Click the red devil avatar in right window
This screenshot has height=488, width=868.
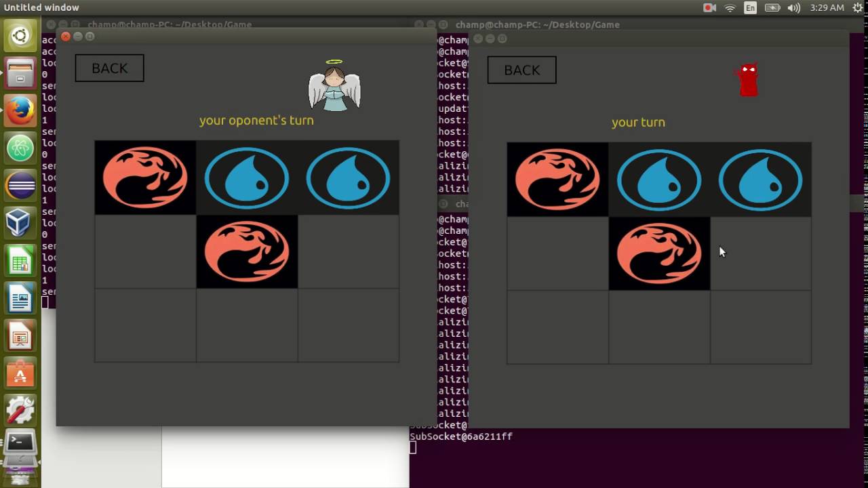[x=747, y=80]
